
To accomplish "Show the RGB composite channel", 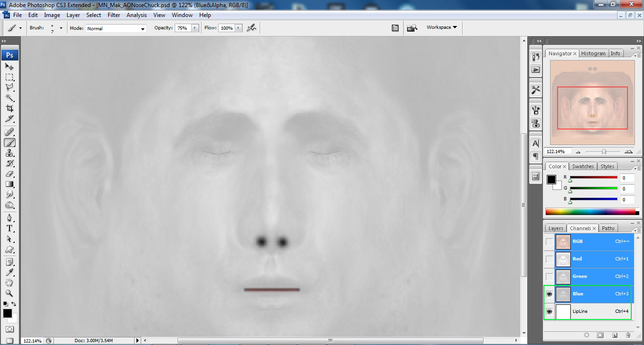I will click(549, 241).
